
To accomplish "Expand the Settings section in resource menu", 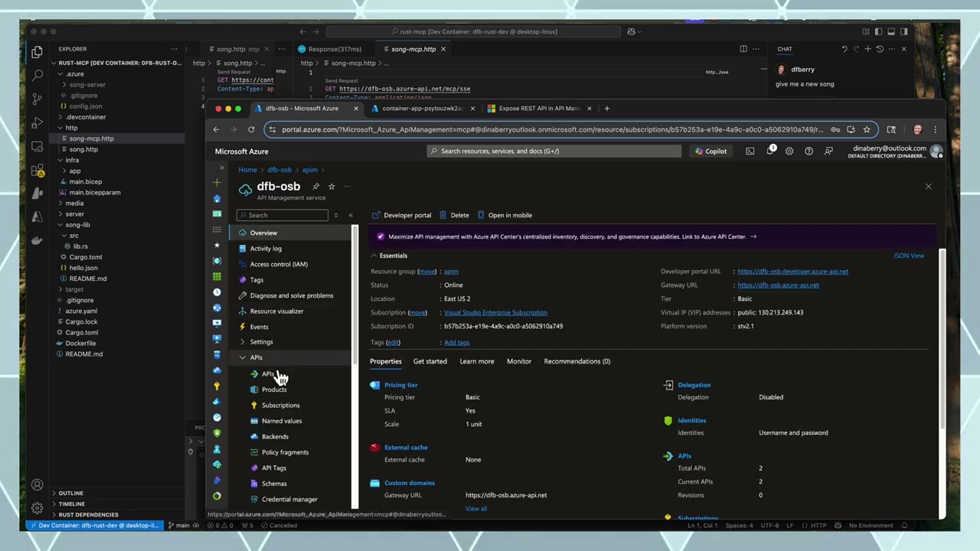I will point(242,342).
